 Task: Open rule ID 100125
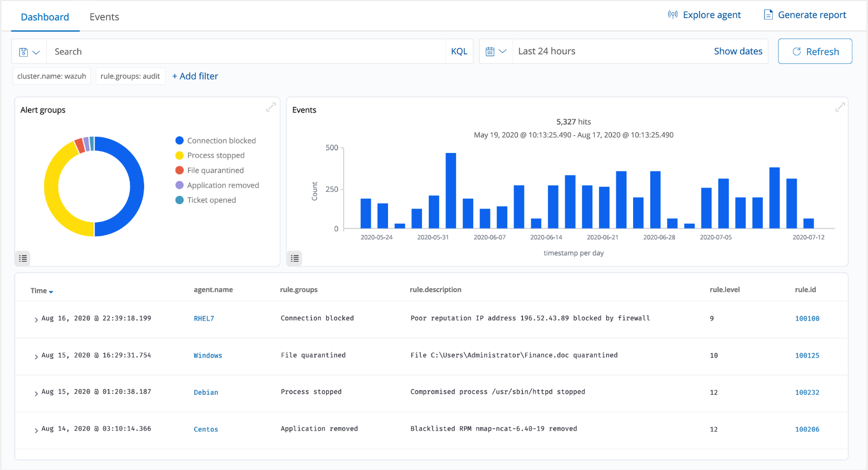[807, 355]
